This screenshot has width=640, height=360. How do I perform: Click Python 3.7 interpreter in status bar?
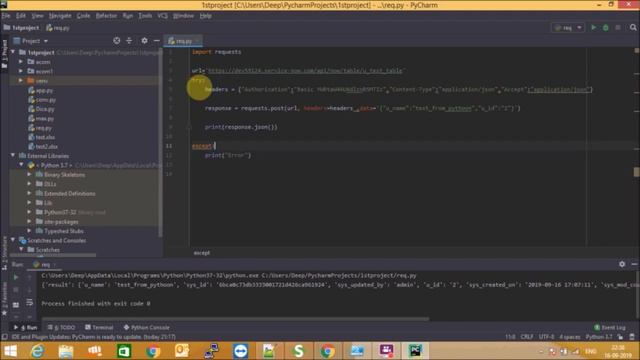tap(599, 337)
